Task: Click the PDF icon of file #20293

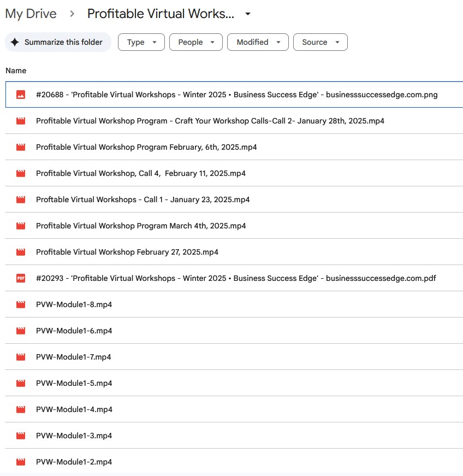Action: [21, 278]
